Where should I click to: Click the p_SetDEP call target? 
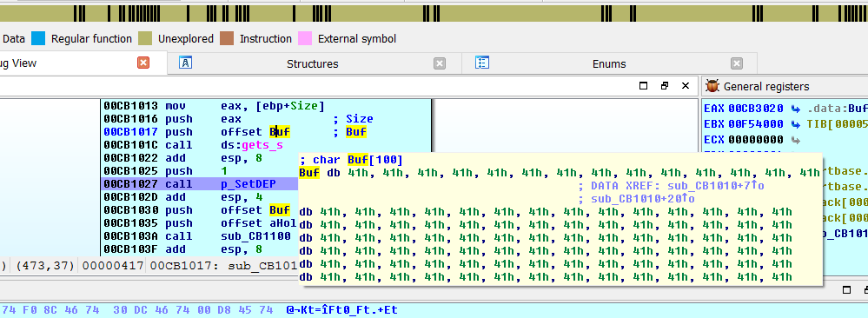point(248,184)
